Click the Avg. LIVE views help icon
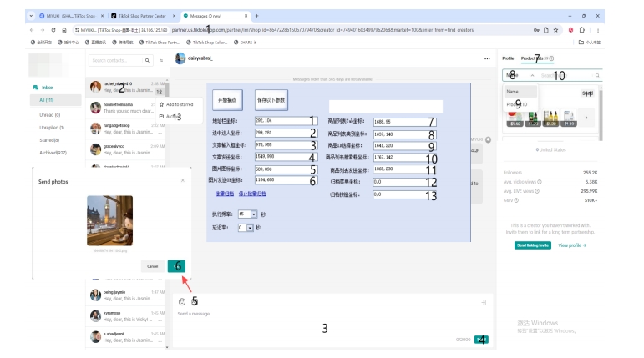 [x=537, y=191]
